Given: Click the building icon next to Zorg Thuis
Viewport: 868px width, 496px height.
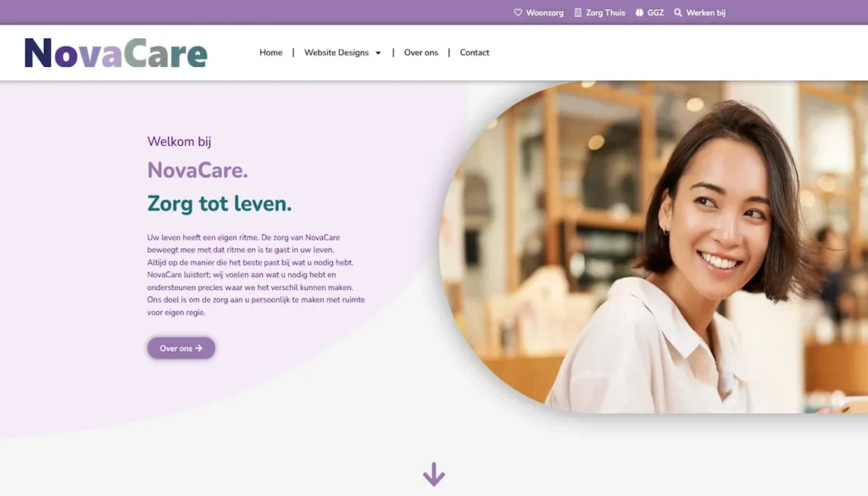Looking at the screenshot, I should click(x=578, y=13).
